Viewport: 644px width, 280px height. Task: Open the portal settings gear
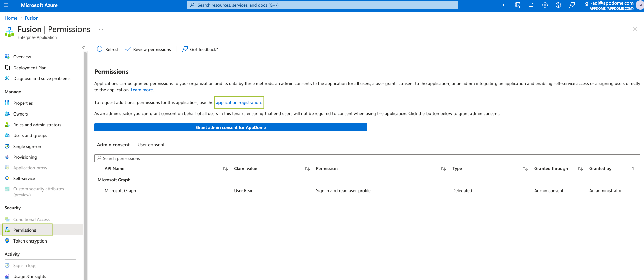(x=545, y=5)
